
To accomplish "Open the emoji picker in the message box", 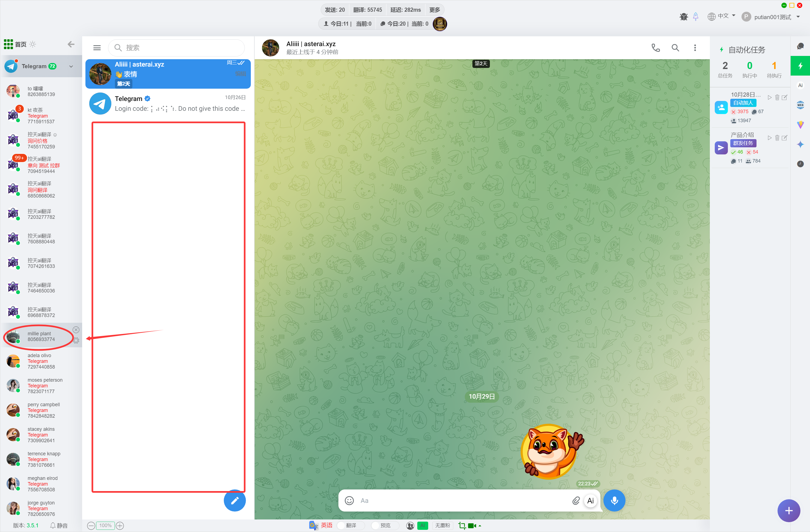I will tap(349, 500).
